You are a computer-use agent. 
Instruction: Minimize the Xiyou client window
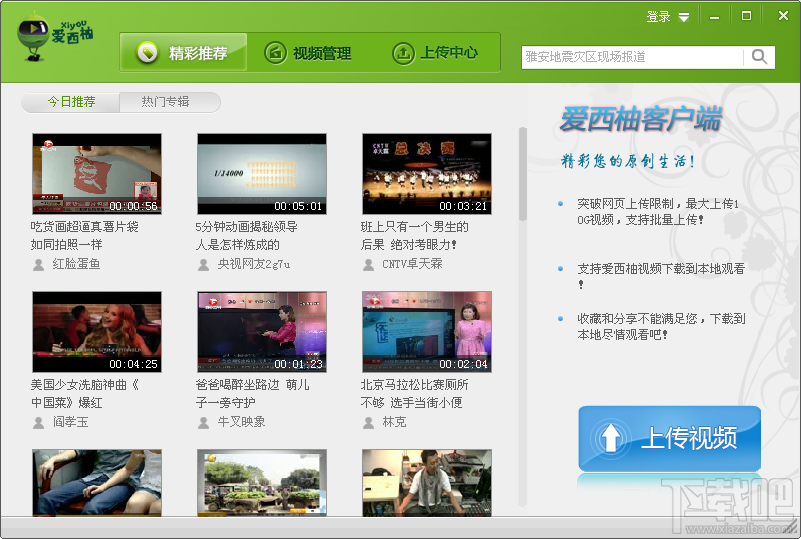click(x=715, y=17)
